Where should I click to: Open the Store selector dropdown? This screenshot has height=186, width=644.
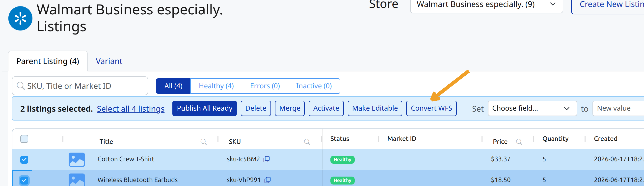click(486, 5)
